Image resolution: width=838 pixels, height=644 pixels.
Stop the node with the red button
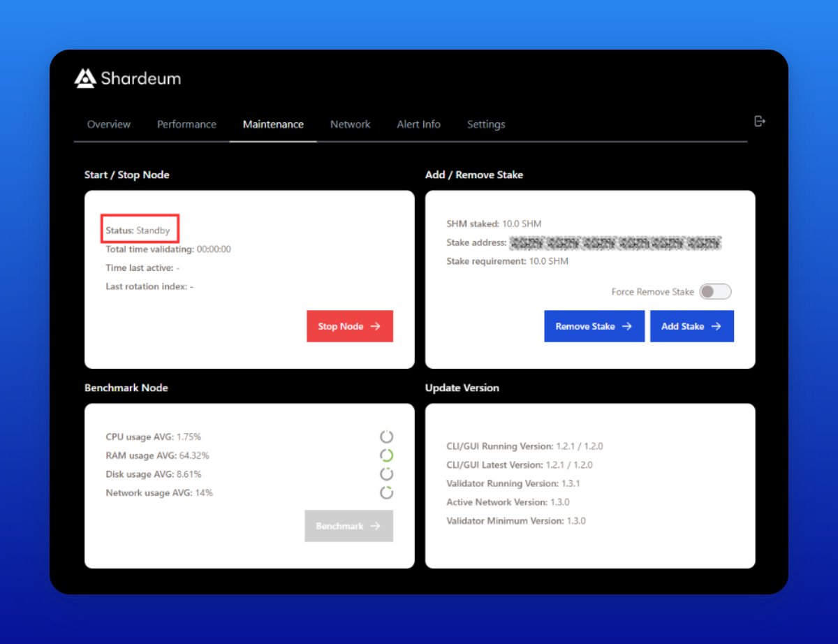point(350,326)
